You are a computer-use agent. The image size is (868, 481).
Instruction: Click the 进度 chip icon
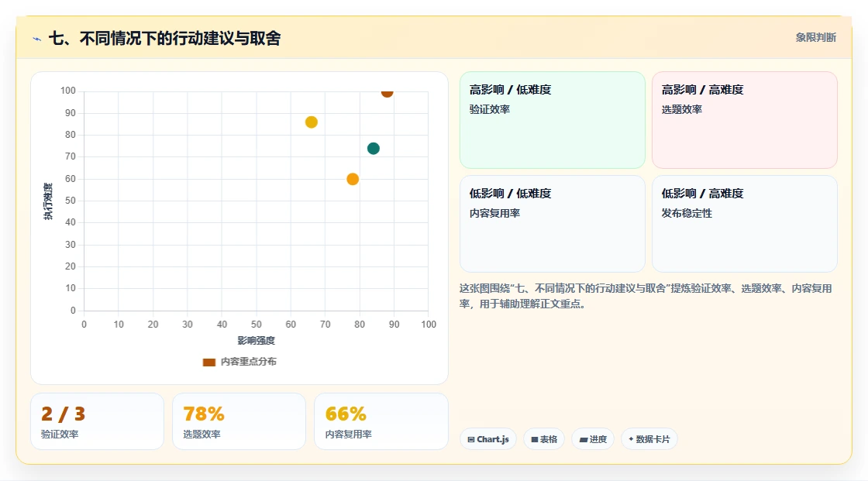pyautogui.click(x=584, y=439)
